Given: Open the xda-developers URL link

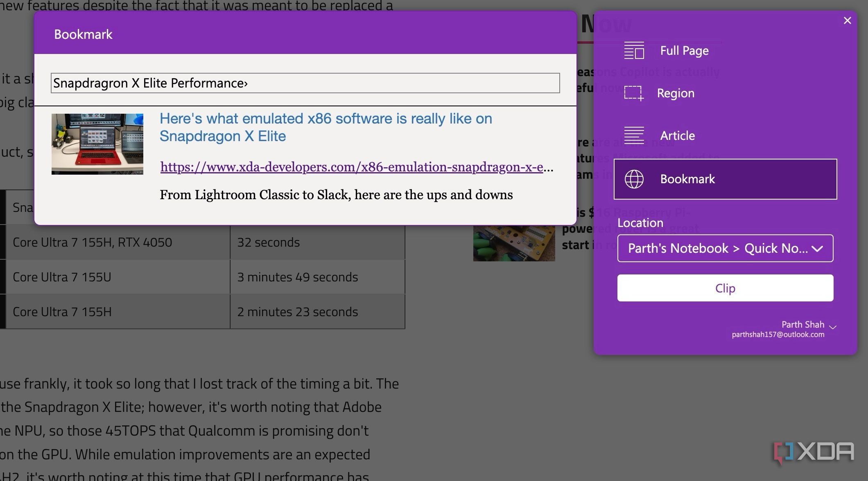Looking at the screenshot, I should pyautogui.click(x=357, y=167).
